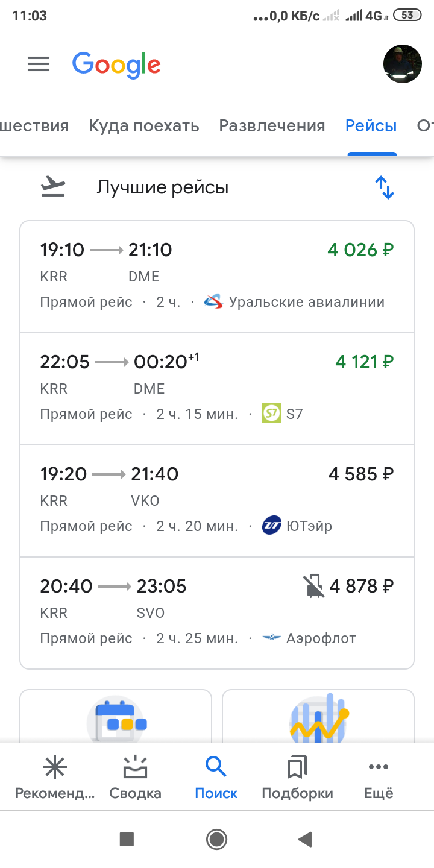Switch to the Куда поехать tab
The image size is (434, 868).
click(143, 126)
